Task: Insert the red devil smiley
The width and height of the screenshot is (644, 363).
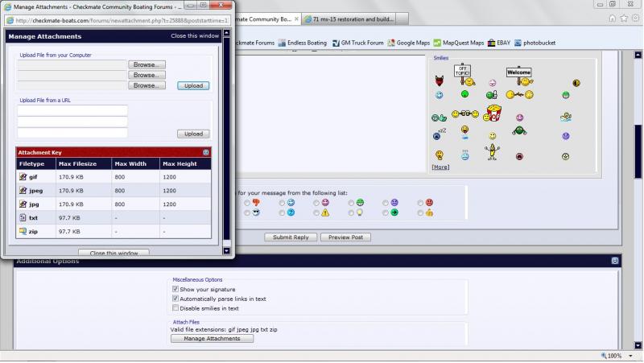Action: 440,82
